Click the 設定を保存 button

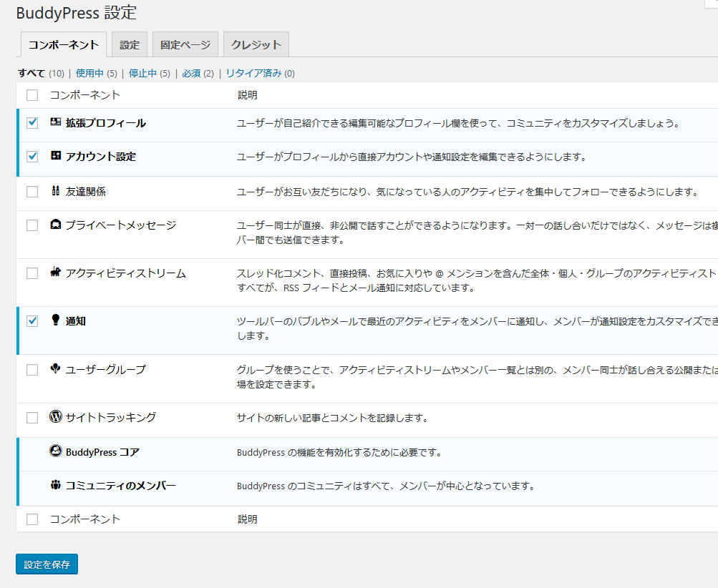click(x=47, y=564)
